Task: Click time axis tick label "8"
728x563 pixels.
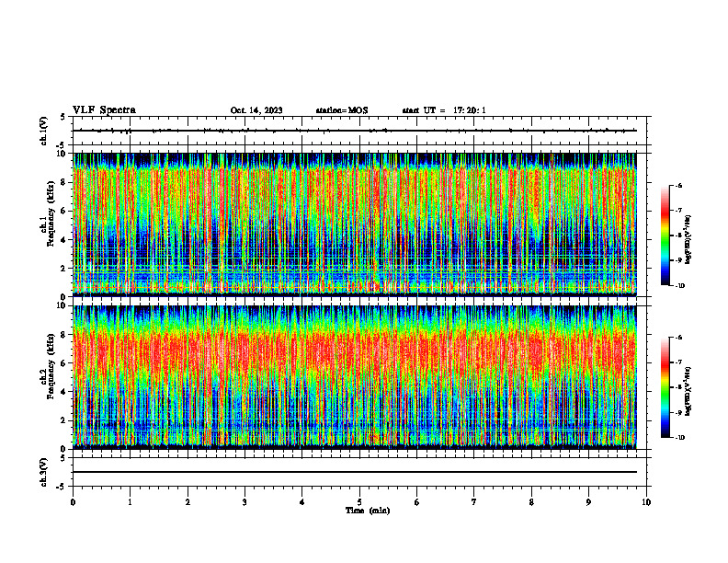Action: (x=531, y=502)
